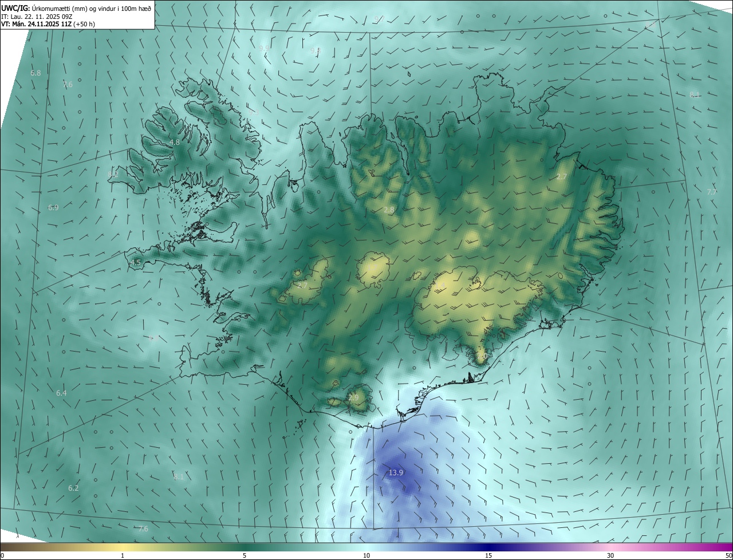This screenshot has height=560, width=733.
Task: Click the colour scale tick label 1
Action: pos(123,555)
